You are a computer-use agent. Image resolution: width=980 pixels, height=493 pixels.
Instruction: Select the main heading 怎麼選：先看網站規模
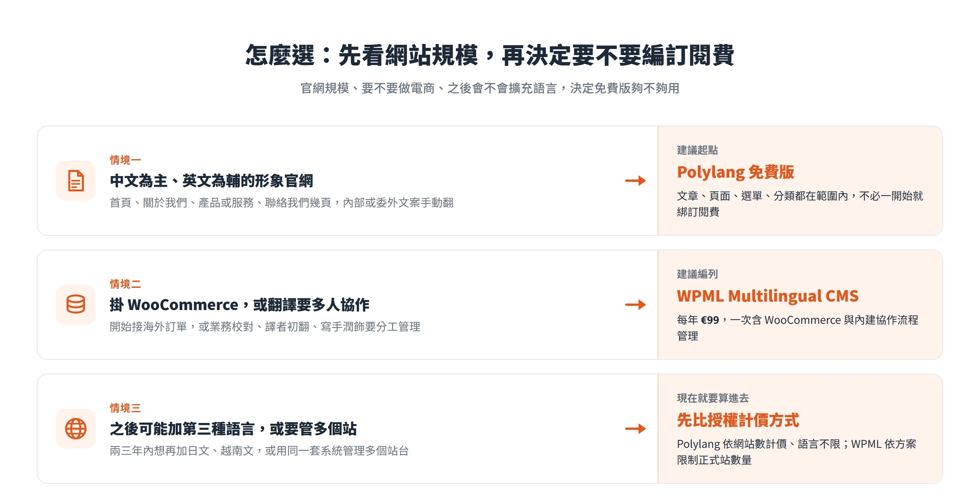pyautogui.click(x=490, y=55)
